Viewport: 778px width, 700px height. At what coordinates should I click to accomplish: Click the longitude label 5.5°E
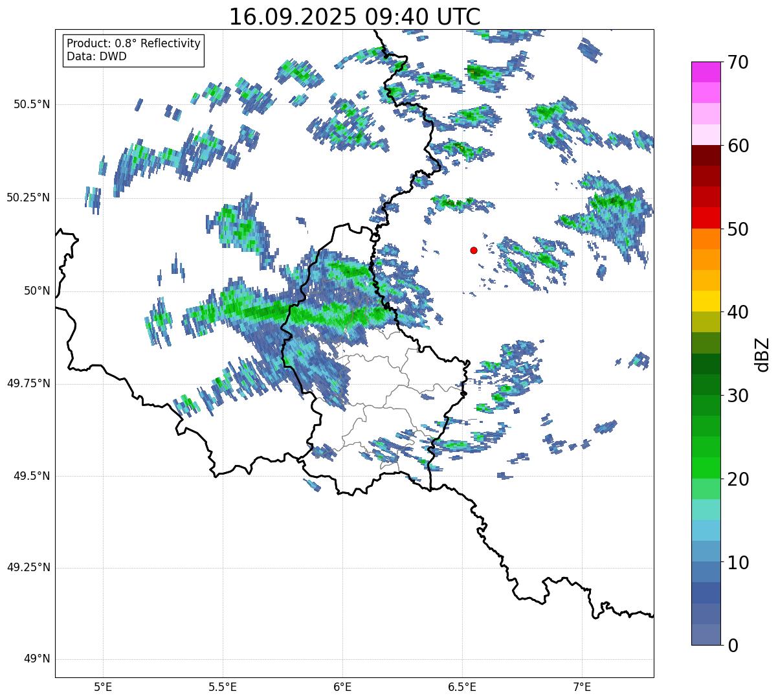[223, 687]
